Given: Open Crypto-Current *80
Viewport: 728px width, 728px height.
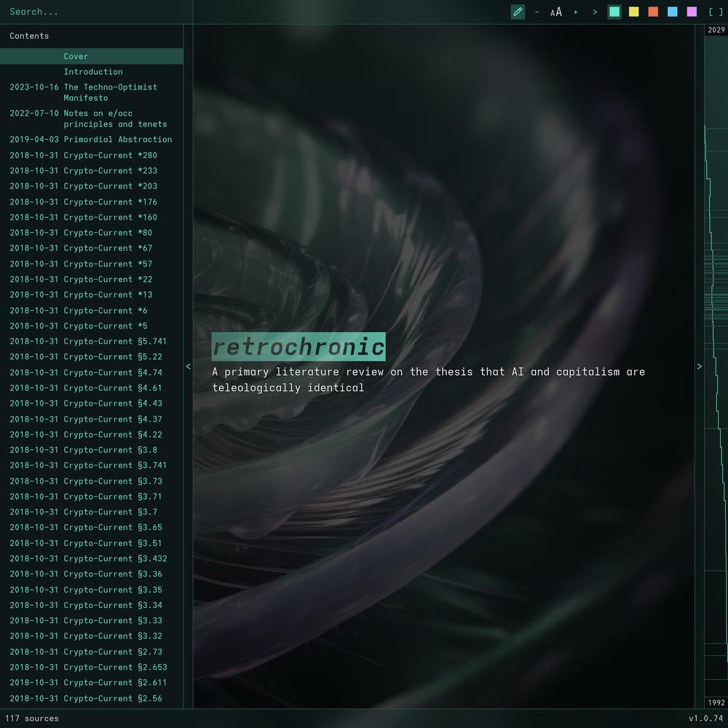Looking at the screenshot, I should 92,233.
